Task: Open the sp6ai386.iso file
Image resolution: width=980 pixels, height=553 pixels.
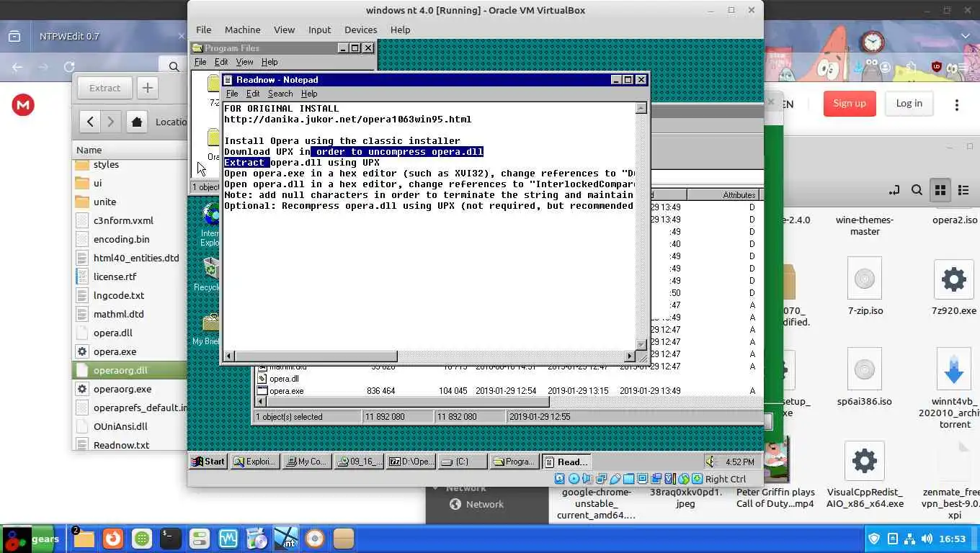Action: click(864, 377)
